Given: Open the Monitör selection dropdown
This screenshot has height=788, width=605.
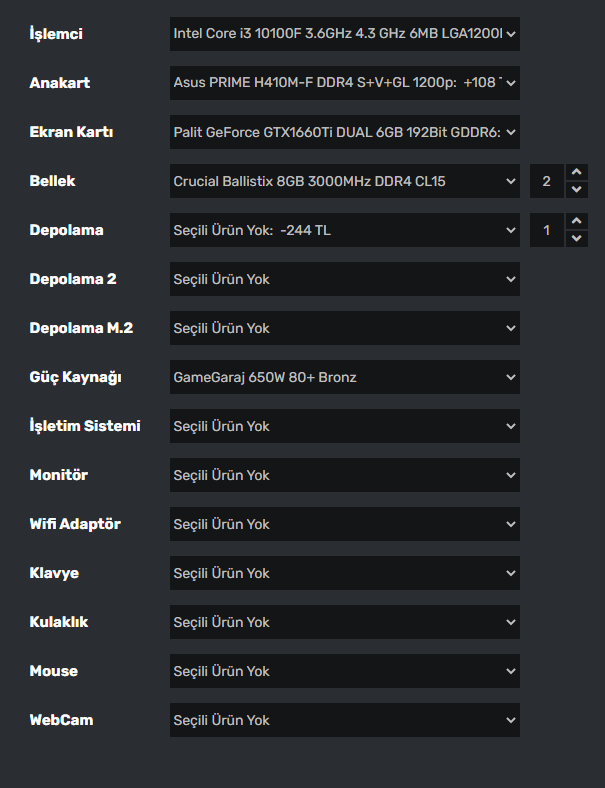Looking at the screenshot, I should pyautogui.click(x=344, y=475).
